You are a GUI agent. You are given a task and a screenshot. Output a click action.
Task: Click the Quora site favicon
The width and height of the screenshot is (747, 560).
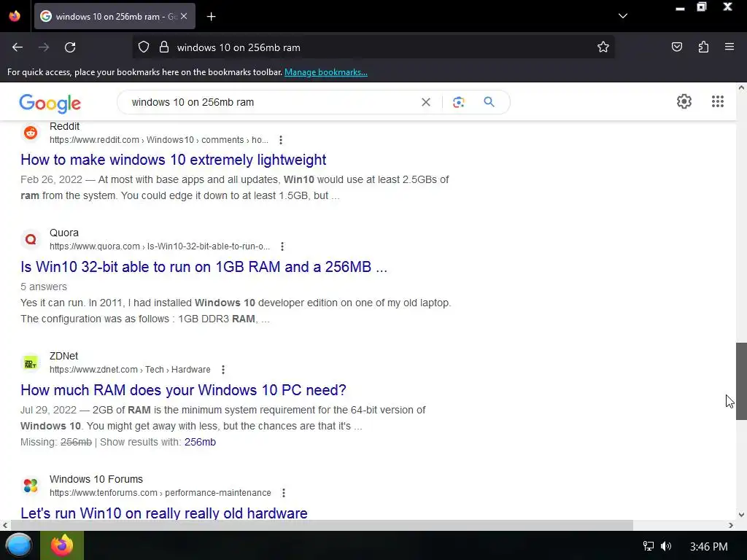click(x=31, y=239)
